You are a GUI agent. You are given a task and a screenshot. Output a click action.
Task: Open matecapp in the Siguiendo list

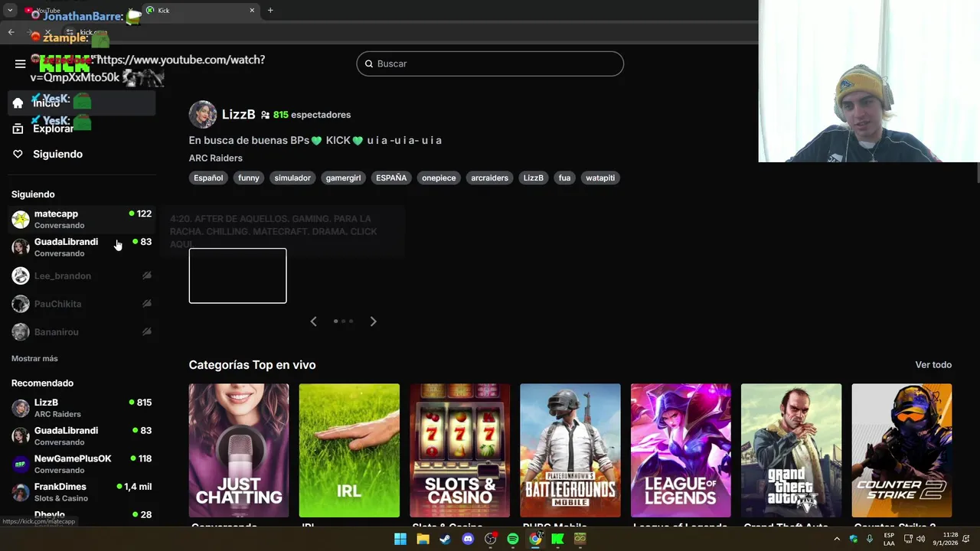point(81,219)
